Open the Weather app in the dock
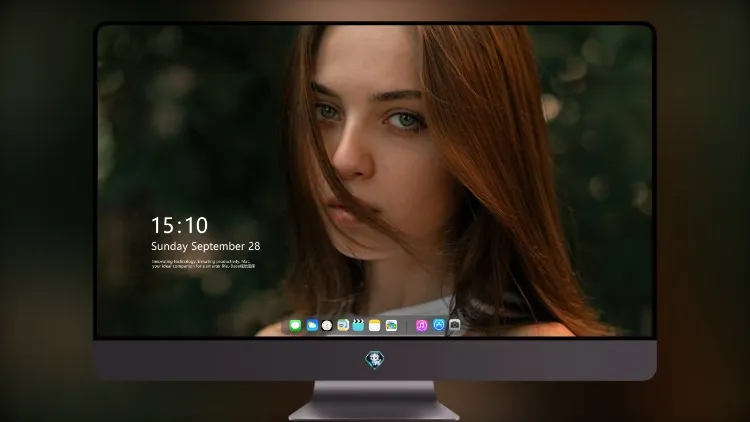The height and width of the screenshot is (422, 750). 312,325
